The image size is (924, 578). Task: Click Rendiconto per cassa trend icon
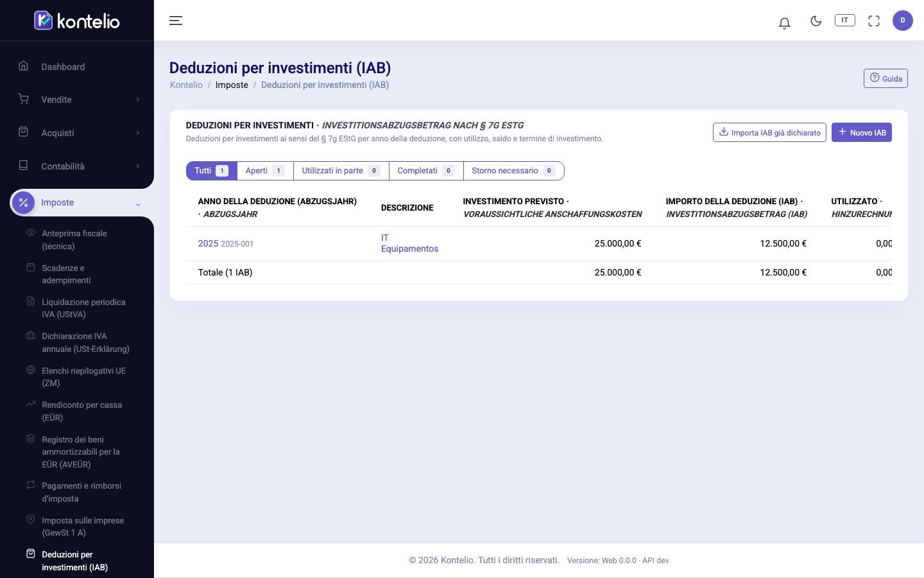click(30, 404)
